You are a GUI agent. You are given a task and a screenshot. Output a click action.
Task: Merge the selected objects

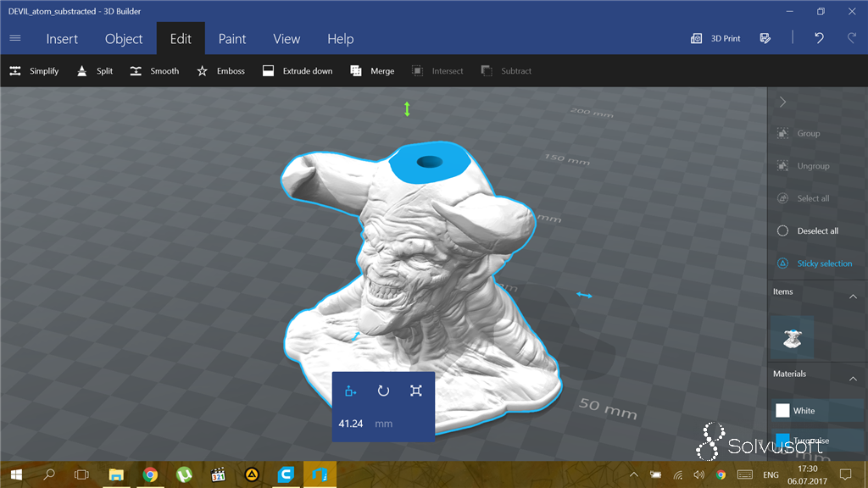[372, 71]
